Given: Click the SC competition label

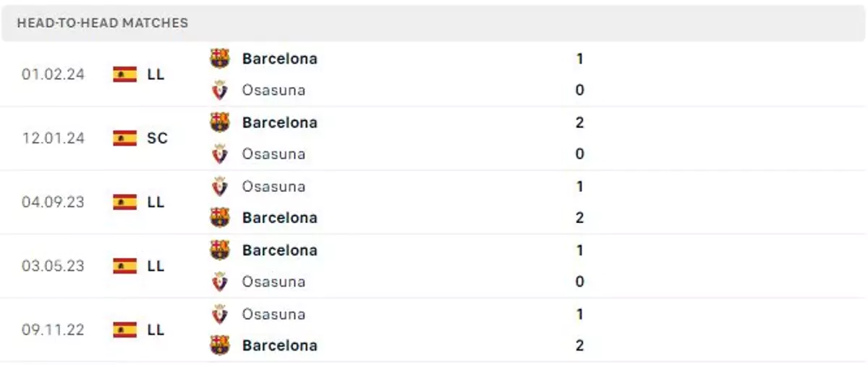Looking at the screenshot, I should (x=157, y=138).
